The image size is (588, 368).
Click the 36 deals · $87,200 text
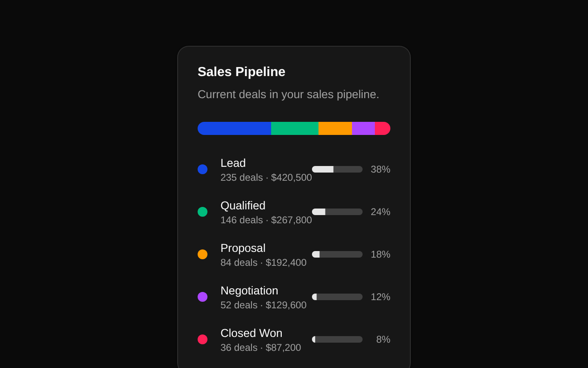(x=261, y=348)
